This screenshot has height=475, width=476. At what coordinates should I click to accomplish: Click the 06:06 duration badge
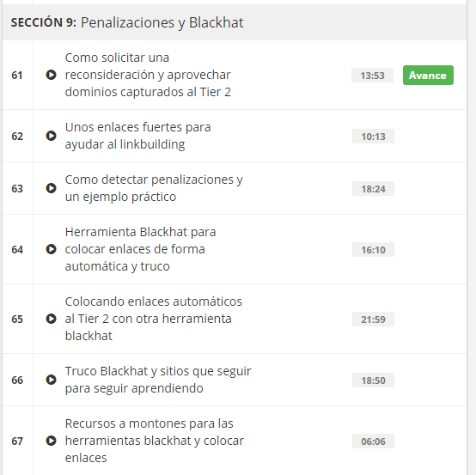[373, 442]
